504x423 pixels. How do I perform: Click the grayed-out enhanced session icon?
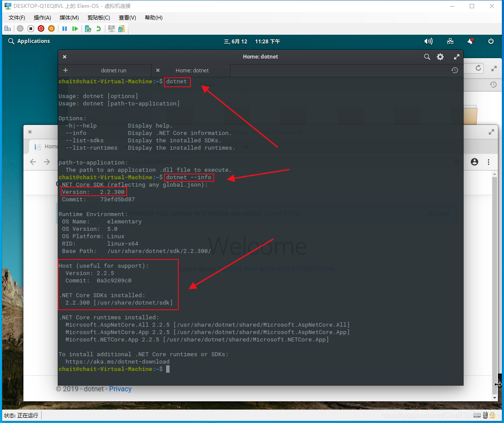tap(111, 29)
